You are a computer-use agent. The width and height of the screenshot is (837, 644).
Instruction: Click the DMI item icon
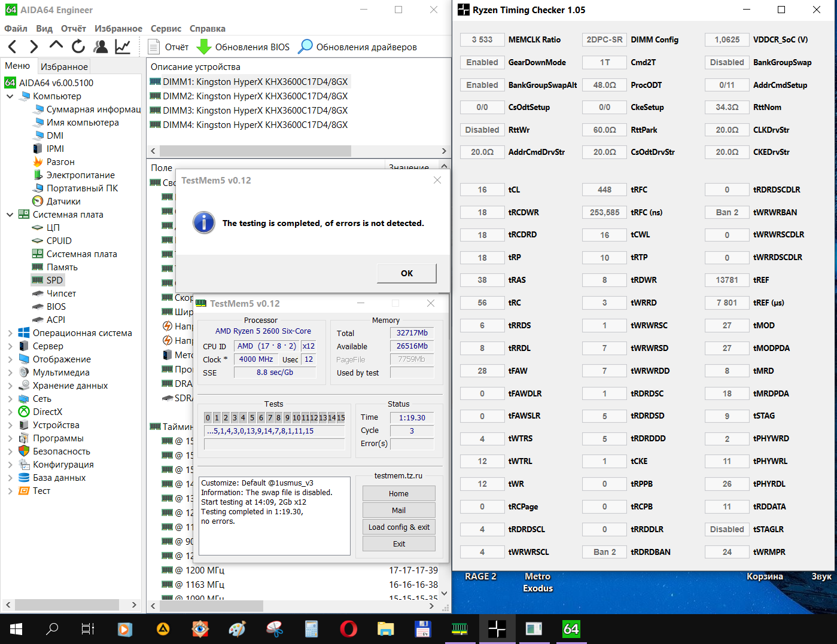pos(38,136)
